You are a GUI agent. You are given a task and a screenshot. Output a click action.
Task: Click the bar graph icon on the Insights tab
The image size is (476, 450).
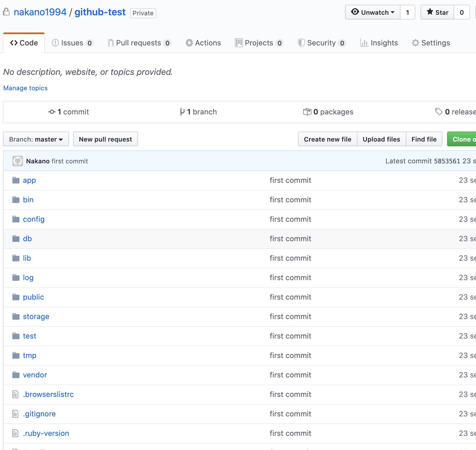pos(364,43)
